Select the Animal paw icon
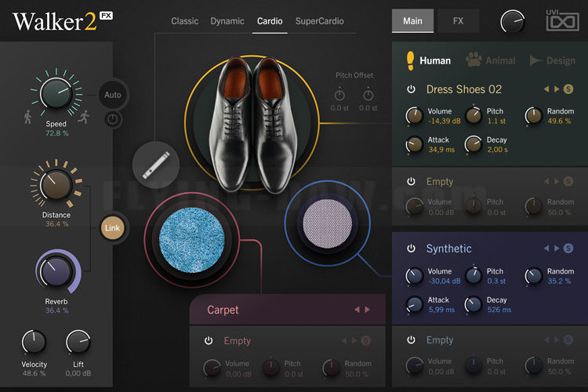The height and width of the screenshot is (392, 588). (x=474, y=60)
